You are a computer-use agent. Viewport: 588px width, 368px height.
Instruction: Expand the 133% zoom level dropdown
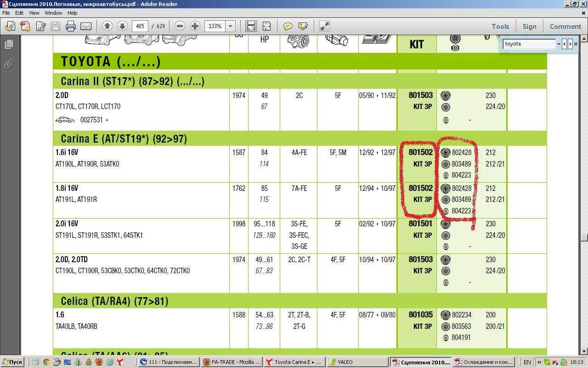[231, 26]
